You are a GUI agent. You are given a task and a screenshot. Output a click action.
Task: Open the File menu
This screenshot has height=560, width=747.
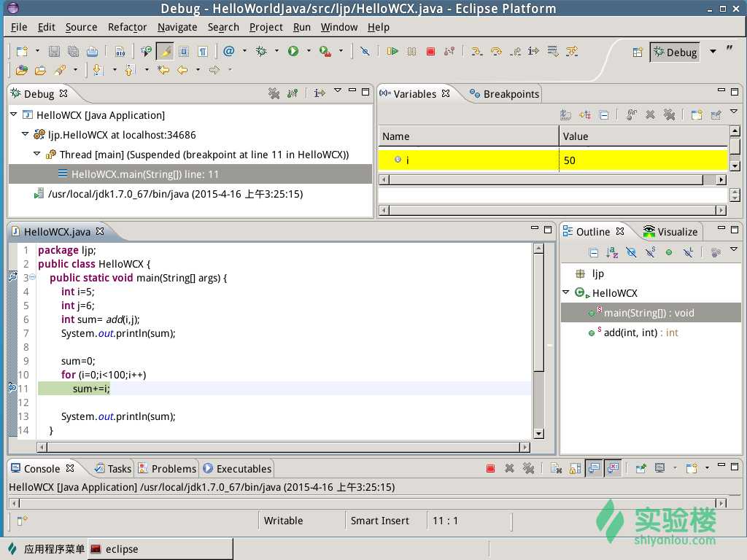18,27
